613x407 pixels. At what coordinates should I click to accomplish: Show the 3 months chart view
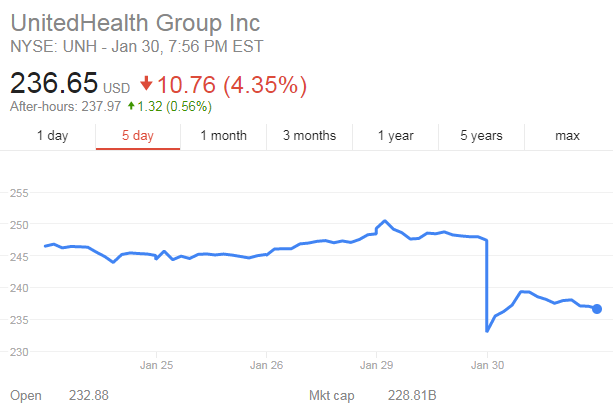(x=309, y=136)
